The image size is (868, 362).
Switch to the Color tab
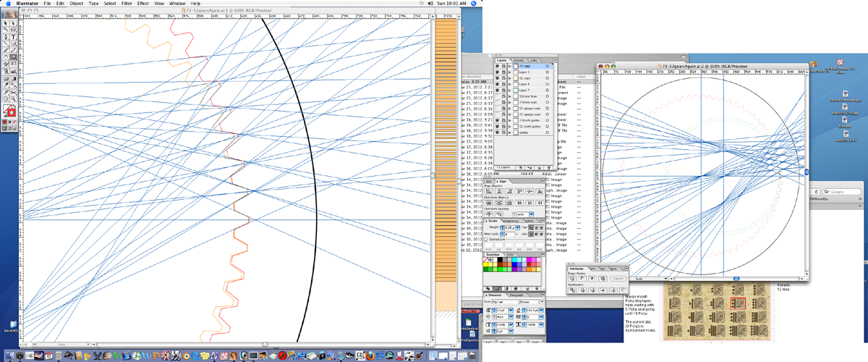point(510,254)
